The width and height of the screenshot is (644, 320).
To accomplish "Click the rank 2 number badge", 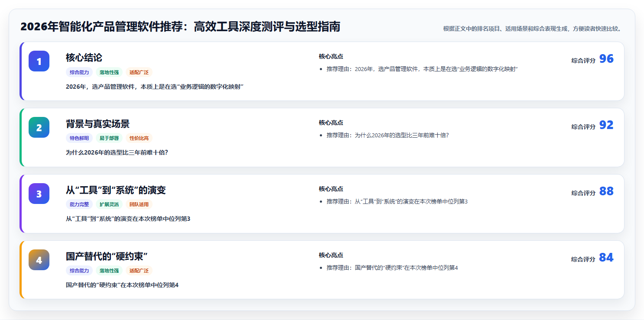I will click(x=39, y=127).
